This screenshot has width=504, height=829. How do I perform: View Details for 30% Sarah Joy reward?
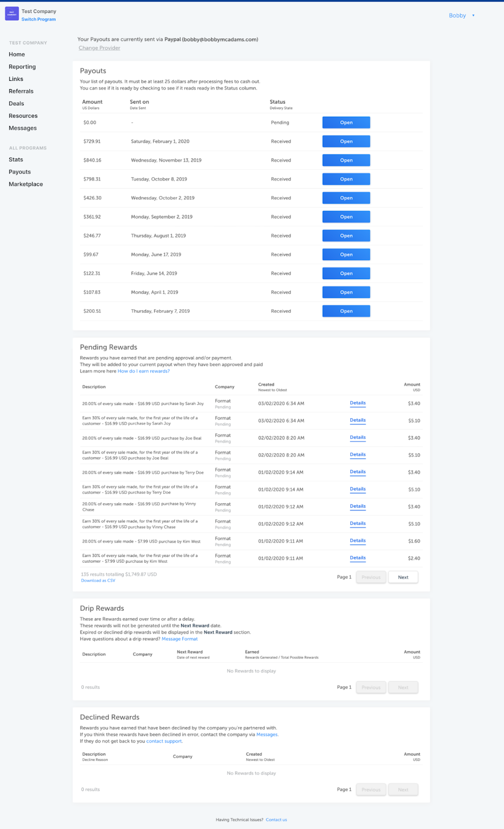pos(357,420)
